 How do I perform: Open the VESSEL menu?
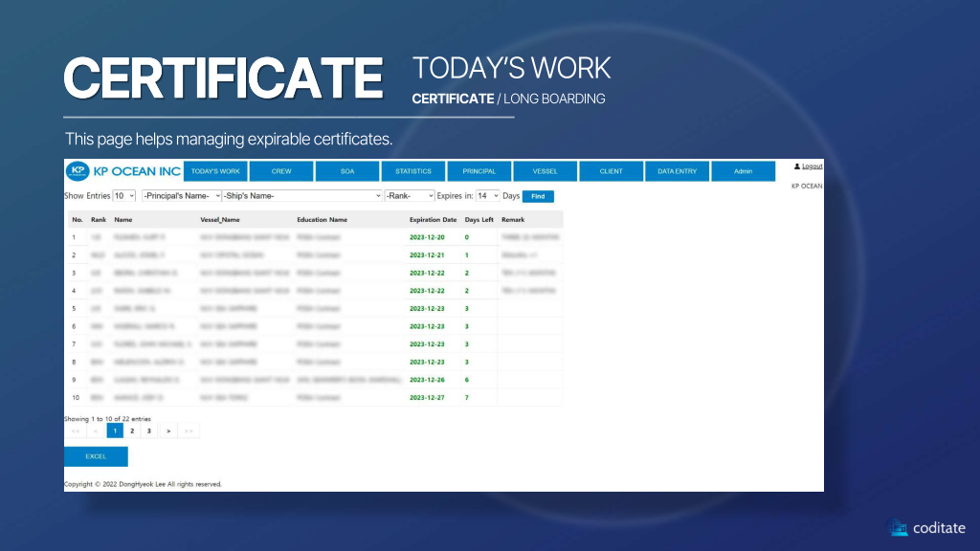tap(546, 171)
